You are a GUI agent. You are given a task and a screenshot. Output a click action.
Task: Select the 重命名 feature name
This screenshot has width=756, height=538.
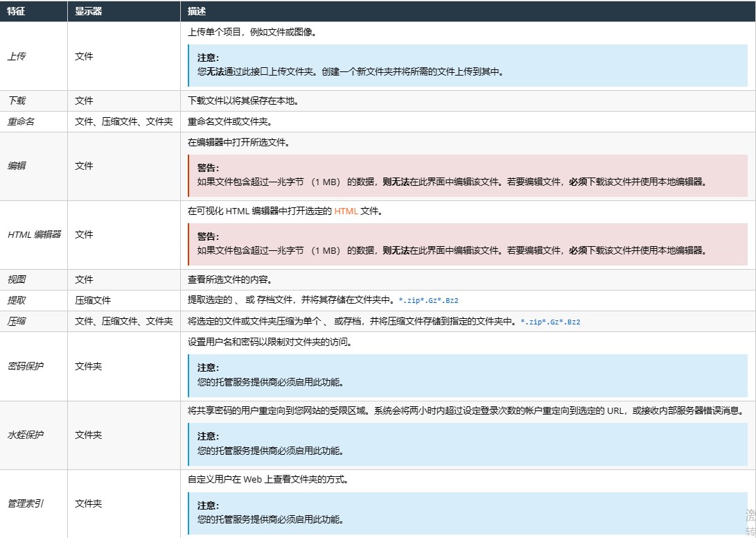(x=21, y=121)
